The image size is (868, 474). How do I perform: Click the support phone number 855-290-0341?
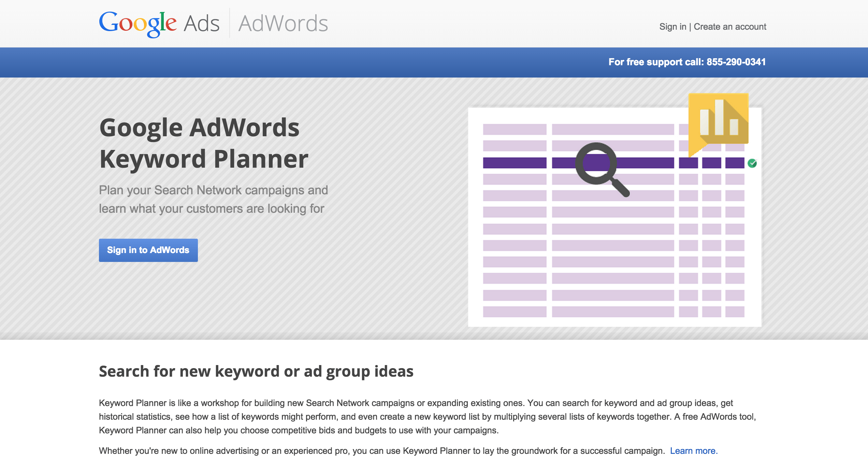coord(736,62)
